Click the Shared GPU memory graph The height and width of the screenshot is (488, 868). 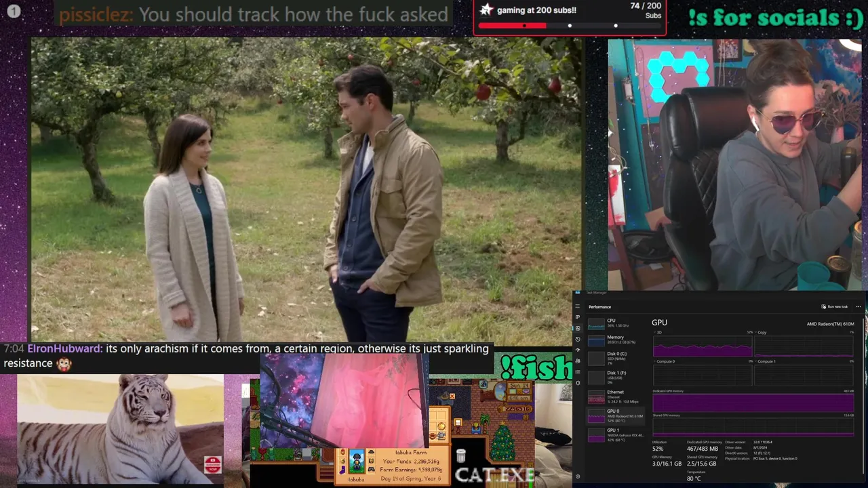753,426
